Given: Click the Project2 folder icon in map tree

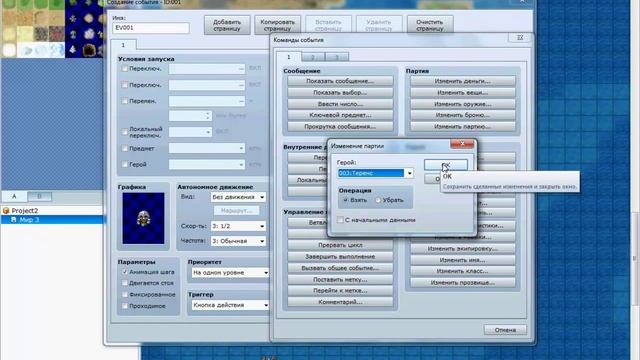Looking at the screenshot, I should (x=6, y=211).
